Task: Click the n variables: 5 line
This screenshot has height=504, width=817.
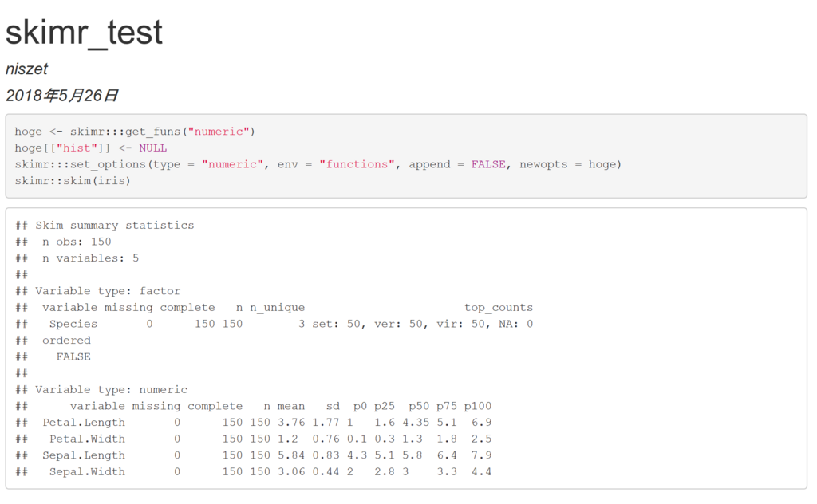Action: (x=91, y=258)
